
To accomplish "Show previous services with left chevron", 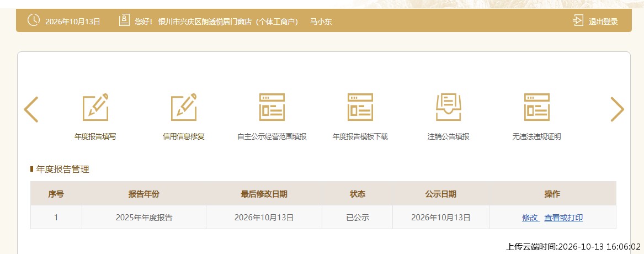I will pyautogui.click(x=31, y=109).
